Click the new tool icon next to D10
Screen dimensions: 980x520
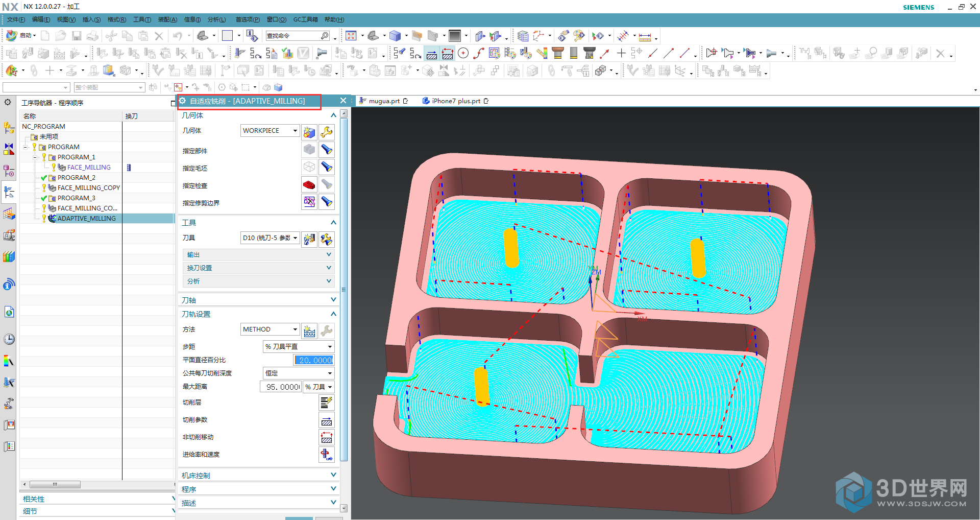(x=309, y=239)
